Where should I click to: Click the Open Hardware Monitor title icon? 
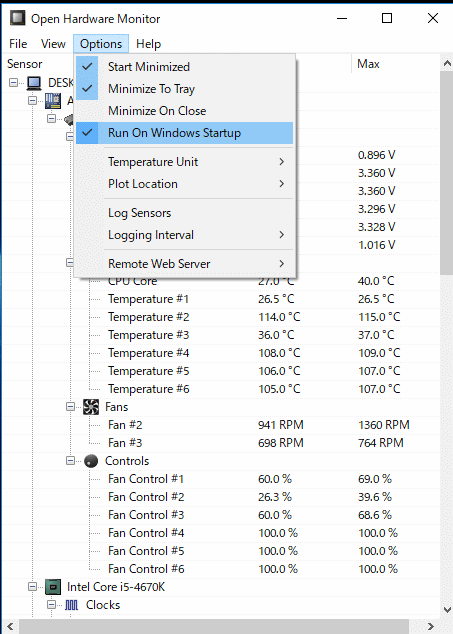17,18
